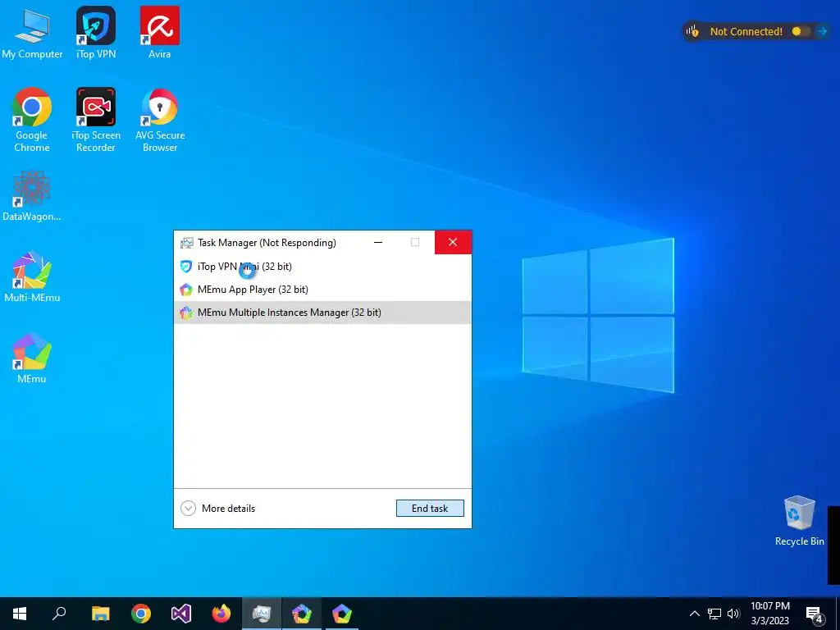
Task: Open Visual Studio from the taskbar
Action: coord(181,614)
